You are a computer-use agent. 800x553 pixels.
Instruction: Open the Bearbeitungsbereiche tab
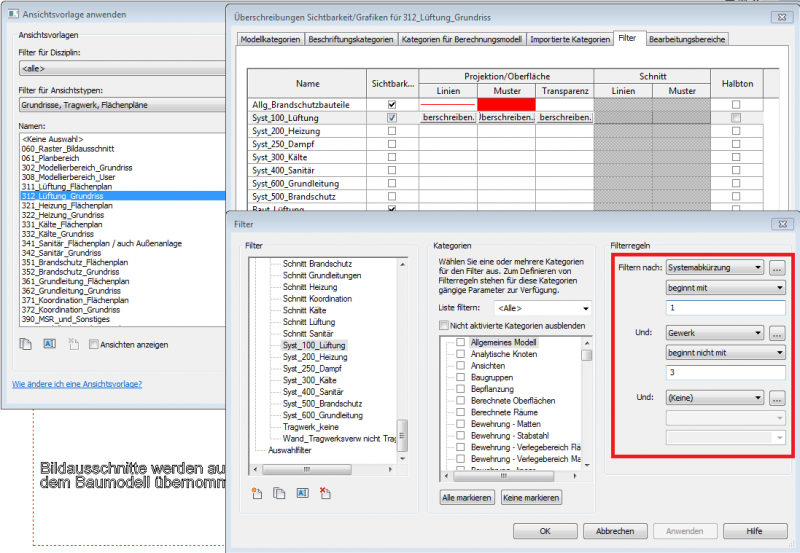click(x=687, y=39)
